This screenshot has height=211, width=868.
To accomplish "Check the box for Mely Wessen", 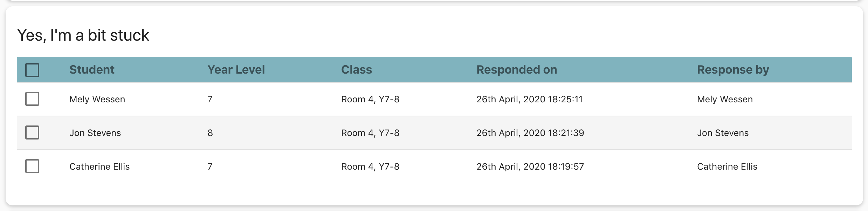I will tap(32, 99).
